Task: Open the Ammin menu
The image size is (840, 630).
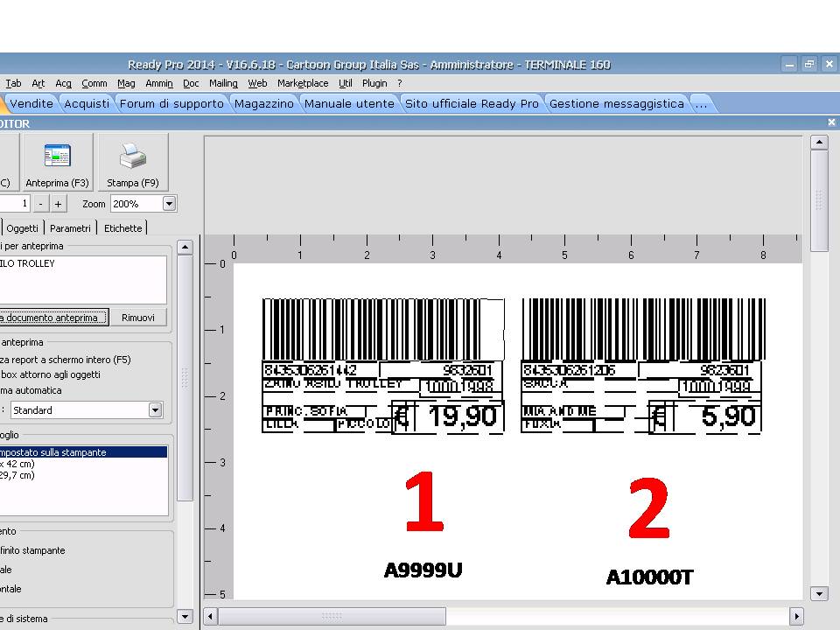Action: pos(159,83)
